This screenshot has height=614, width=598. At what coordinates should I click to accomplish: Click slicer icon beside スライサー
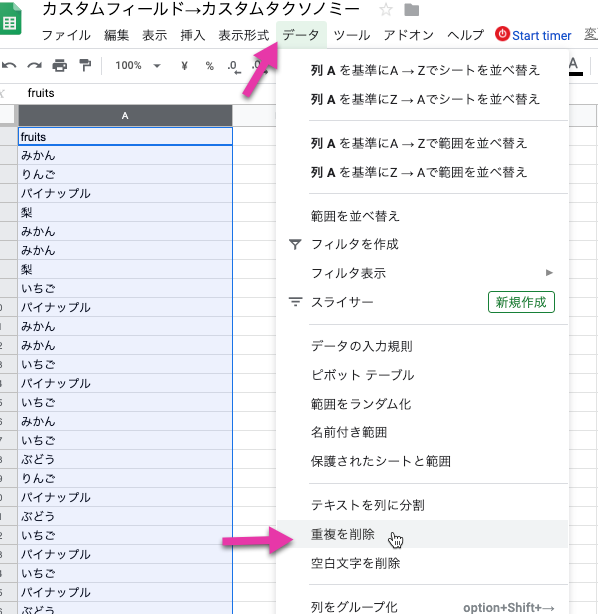click(x=295, y=302)
